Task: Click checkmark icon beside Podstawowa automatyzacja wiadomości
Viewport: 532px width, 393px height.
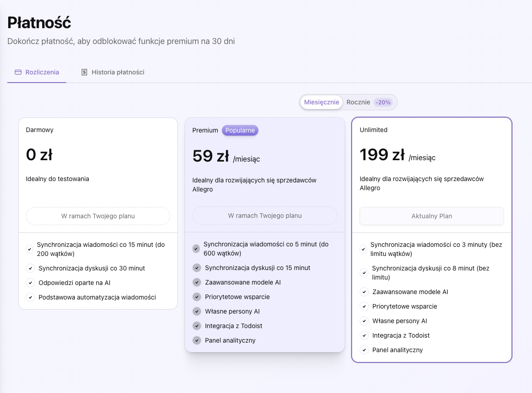Action: (x=30, y=297)
